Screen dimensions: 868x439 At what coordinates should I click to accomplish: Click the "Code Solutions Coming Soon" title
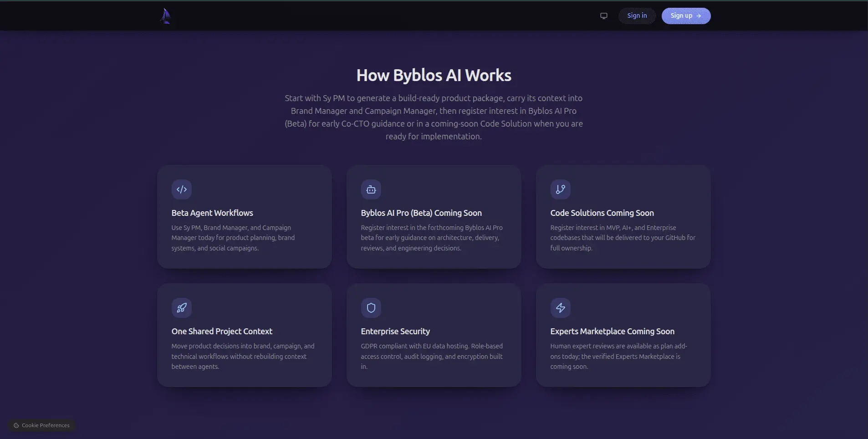(x=602, y=213)
